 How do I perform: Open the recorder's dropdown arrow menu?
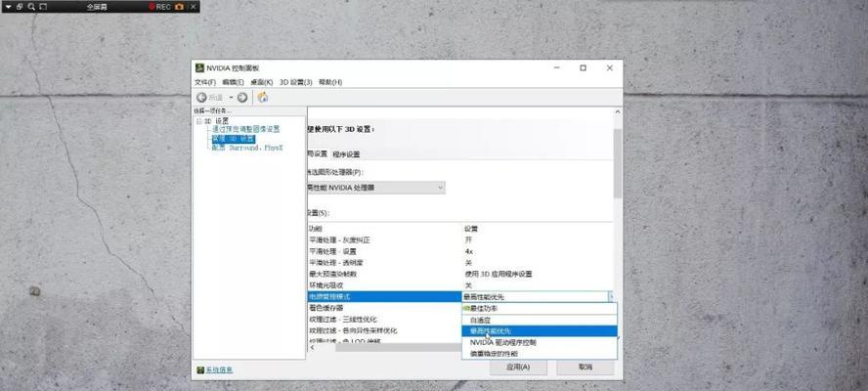(8, 7)
